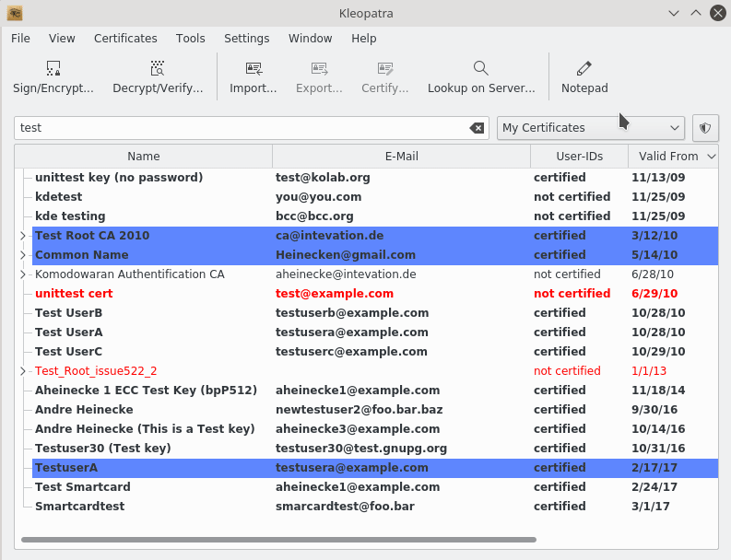
Task: Open the Certificates menu
Action: coord(125,38)
